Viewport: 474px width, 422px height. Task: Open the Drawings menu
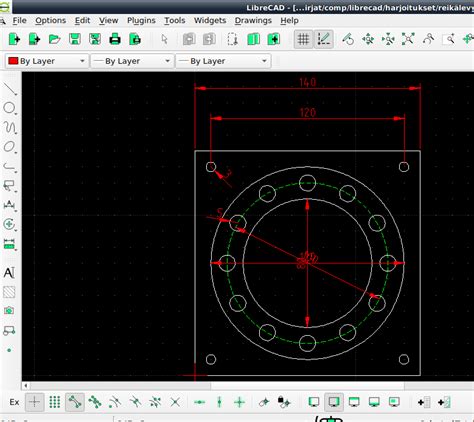coord(253,21)
